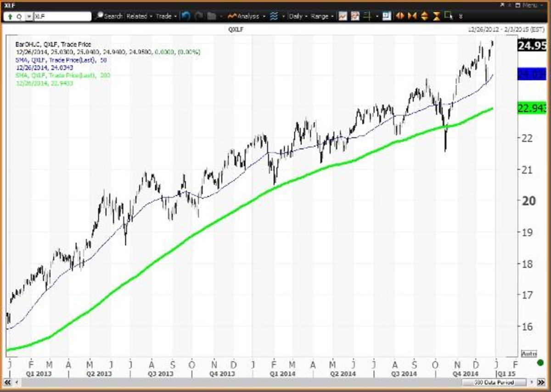The image size is (551, 392).
Task: Click the SMA 50 legend label
Action: coord(61,60)
